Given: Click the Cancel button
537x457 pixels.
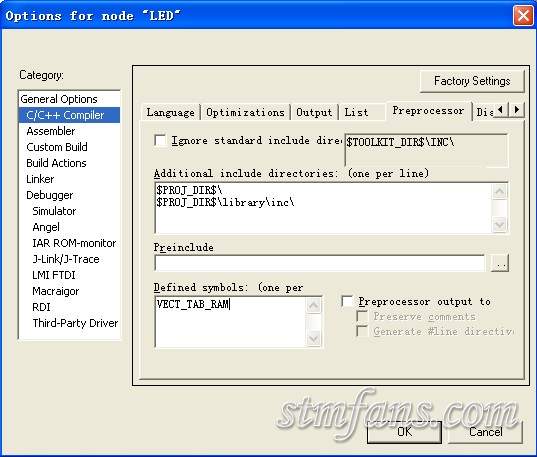Looking at the screenshot, I should (x=485, y=432).
